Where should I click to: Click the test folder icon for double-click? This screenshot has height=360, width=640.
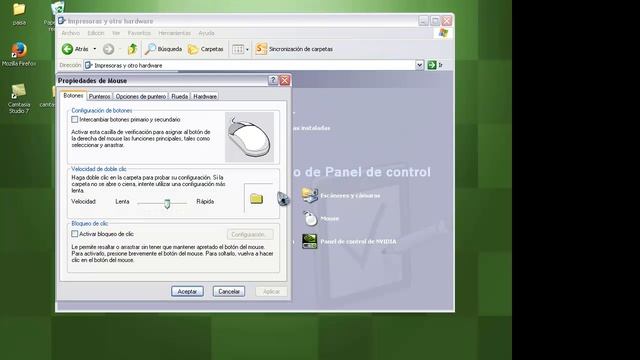(256, 199)
